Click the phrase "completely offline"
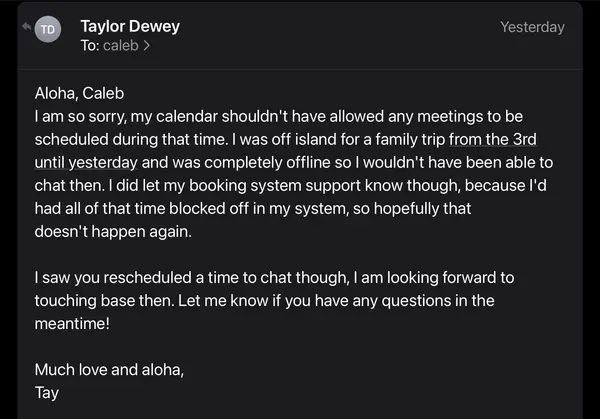Image resolution: width=600 pixels, height=419 pixels. pyautogui.click(x=267, y=163)
